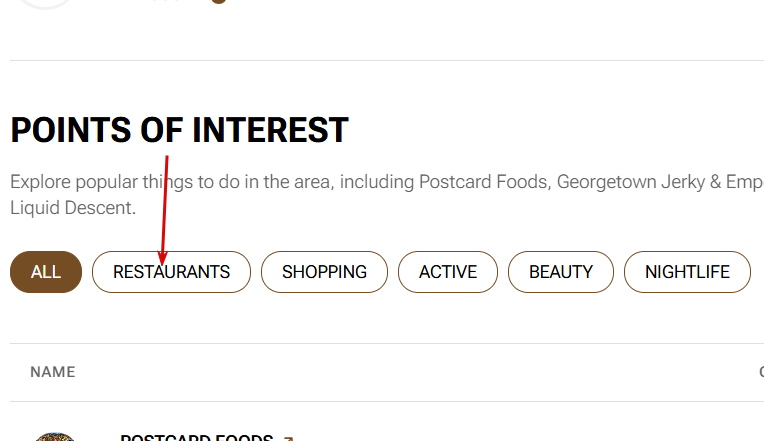764x441 pixels.
Task: Click the divider line above Points of Interest
Action: (x=387, y=60)
